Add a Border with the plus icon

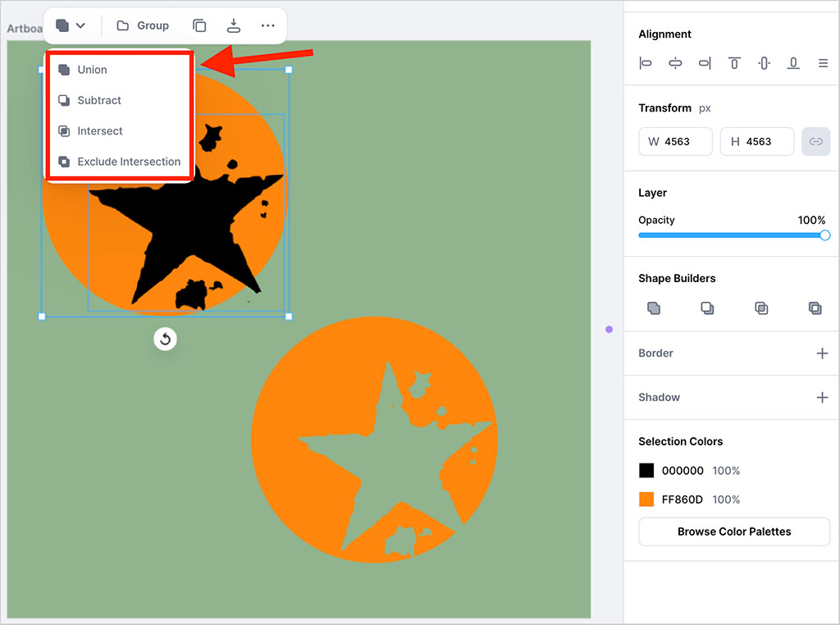[x=822, y=354]
